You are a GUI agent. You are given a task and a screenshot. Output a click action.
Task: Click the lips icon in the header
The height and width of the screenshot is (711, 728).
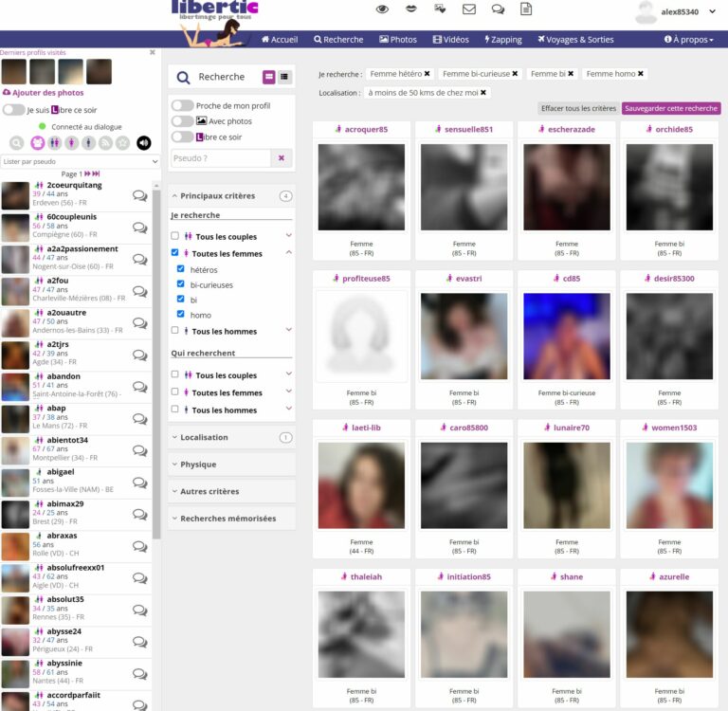click(x=411, y=9)
